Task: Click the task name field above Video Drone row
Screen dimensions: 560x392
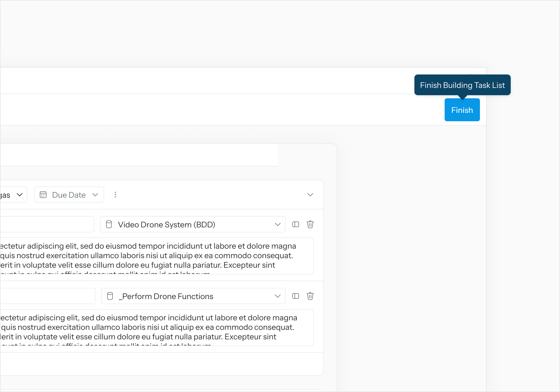Action: 47,225
